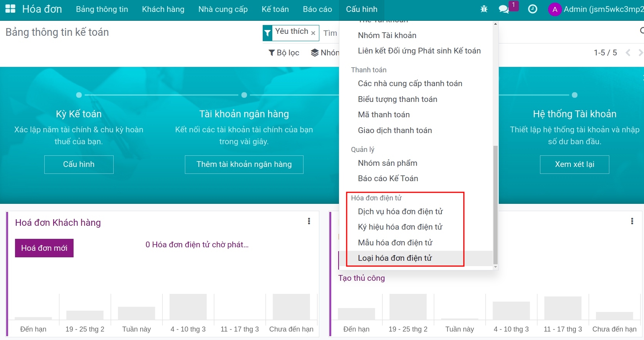Click the Hệ thống Tài khoản step dot

[x=575, y=95]
